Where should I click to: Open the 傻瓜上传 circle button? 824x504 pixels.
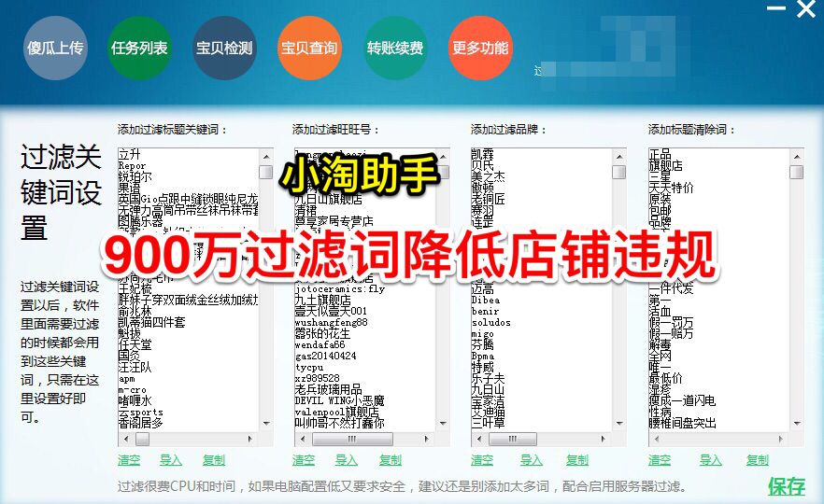click(x=55, y=48)
